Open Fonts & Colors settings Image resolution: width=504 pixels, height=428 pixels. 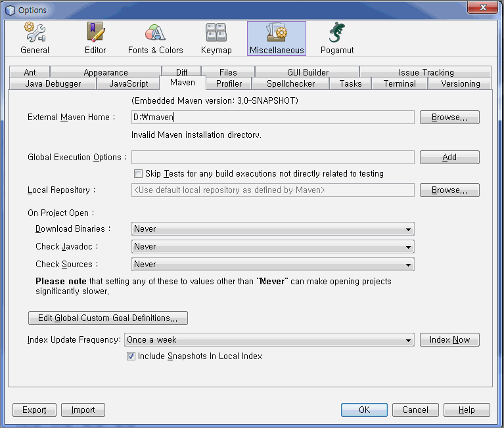[156, 38]
